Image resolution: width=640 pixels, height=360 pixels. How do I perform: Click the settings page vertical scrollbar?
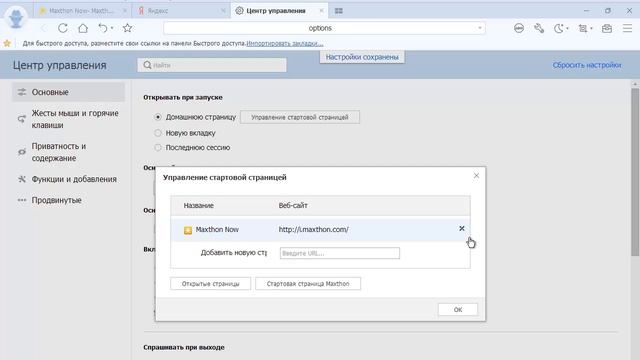click(635, 171)
